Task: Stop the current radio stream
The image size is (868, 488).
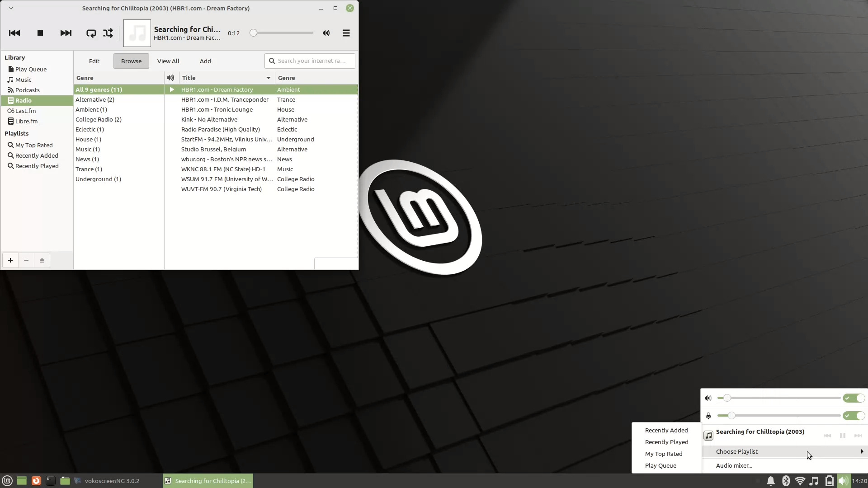Action: [x=40, y=33]
